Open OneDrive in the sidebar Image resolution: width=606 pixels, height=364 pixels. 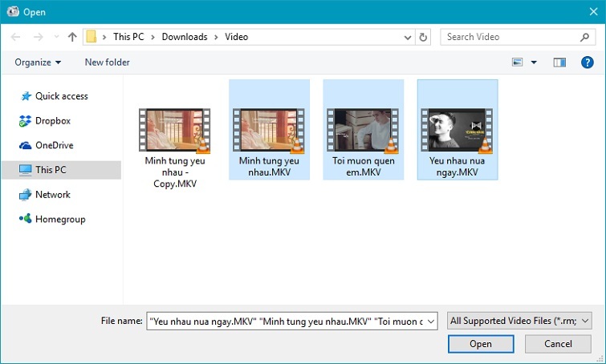coord(54,145)
